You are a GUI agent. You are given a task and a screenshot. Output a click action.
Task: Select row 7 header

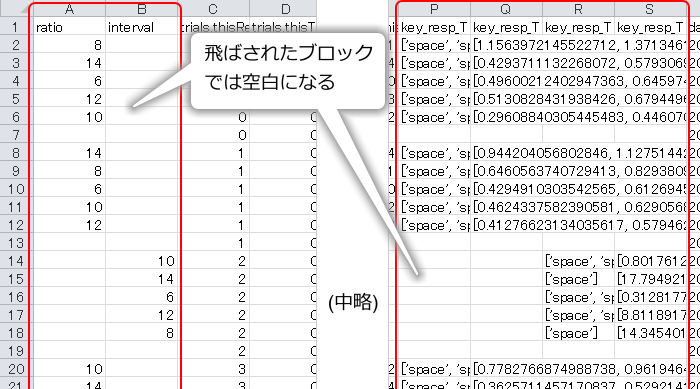[x=16, y=135]
